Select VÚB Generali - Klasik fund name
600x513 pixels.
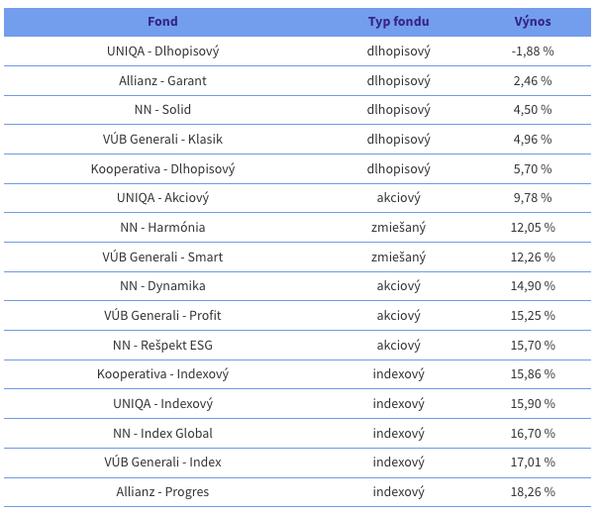pos(162,139)
